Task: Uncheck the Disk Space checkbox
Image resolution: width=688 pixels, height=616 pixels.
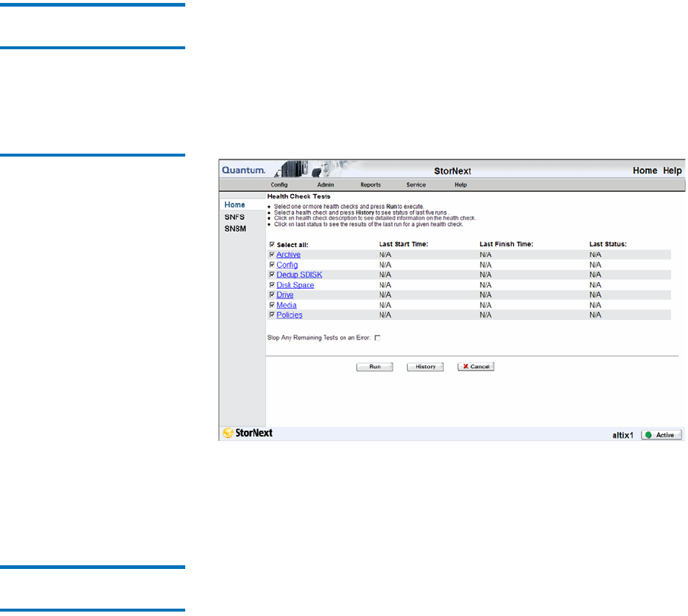Action: [272, 284]
